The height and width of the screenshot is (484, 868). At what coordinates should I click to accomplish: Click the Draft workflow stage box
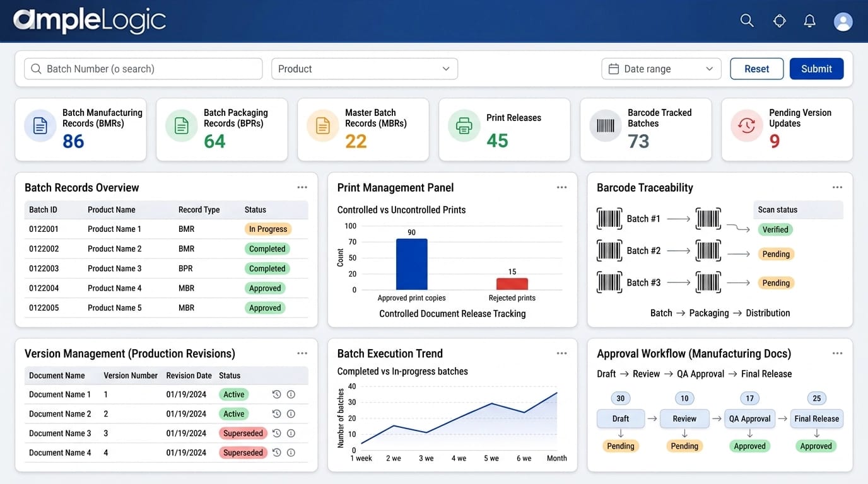click(621, 418)
